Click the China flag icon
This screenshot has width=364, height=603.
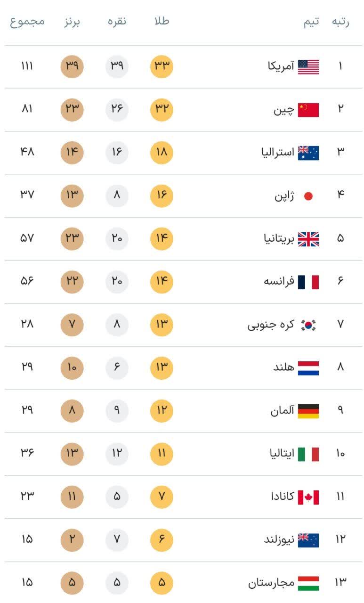(x=308, y=110)
